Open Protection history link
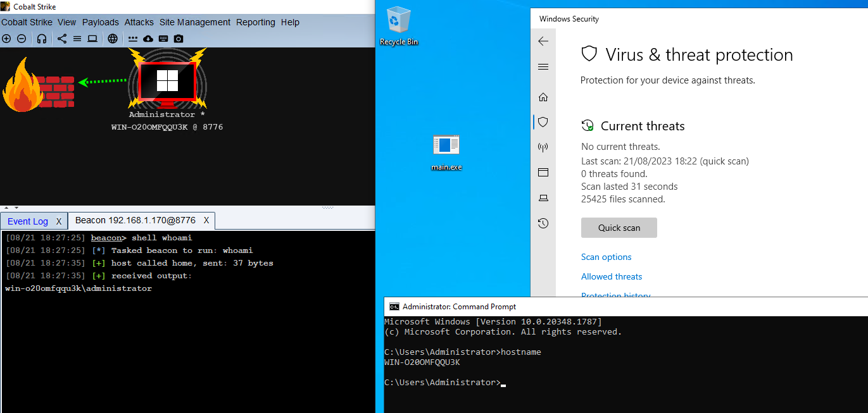The height and width of the screenshot is (413, 868). (616, 295)
